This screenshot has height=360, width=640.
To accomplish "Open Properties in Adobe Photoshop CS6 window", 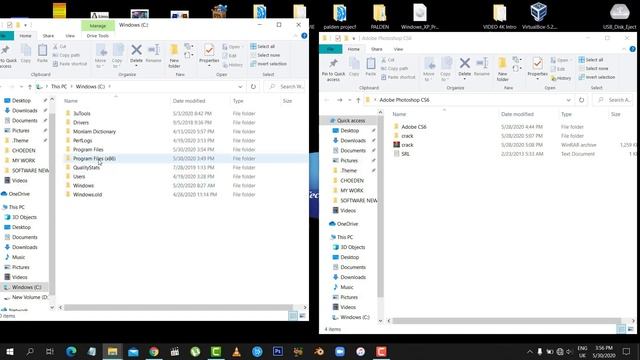I will pyautogui.click(x=538, y=67).
